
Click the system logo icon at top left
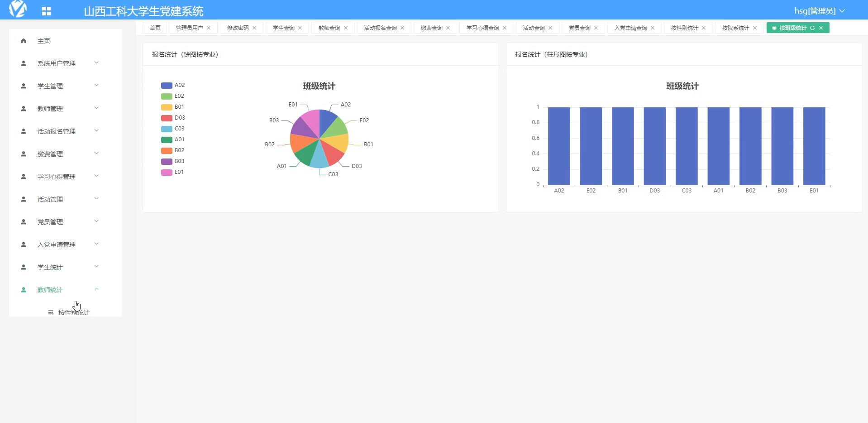(19, 10)
